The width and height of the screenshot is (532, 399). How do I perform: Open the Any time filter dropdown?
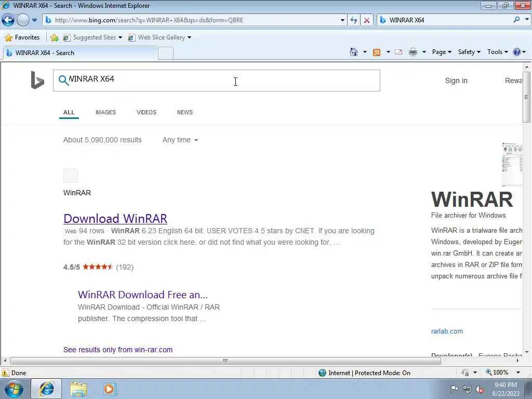(x=180, y=140)
